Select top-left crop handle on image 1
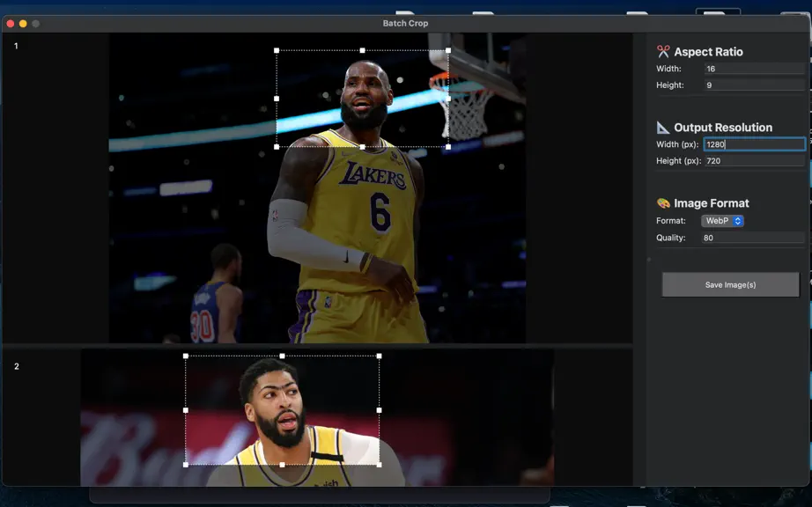 277,50
